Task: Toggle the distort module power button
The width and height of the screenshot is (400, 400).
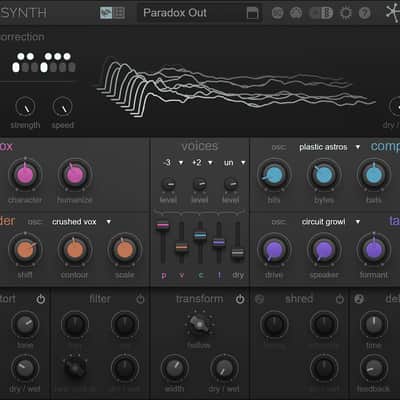Action: [41, 299]
